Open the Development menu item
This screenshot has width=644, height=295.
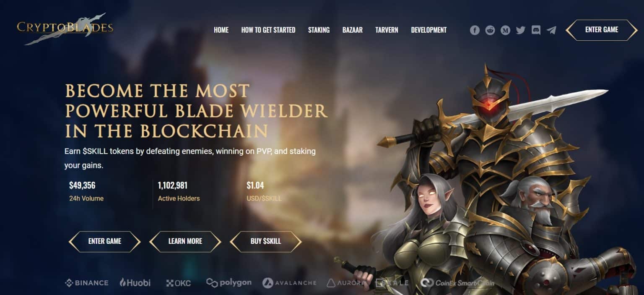point(428,30)
